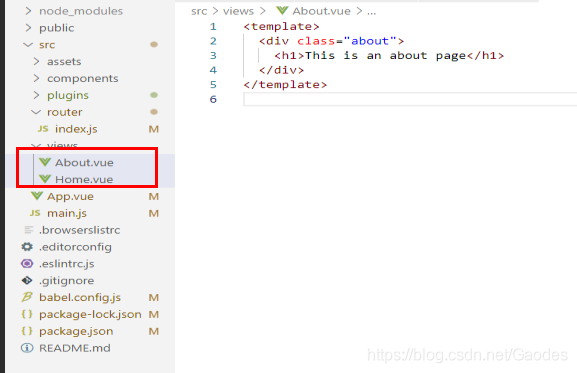Viewport: 577px width, 373px height.
Task: Click the M status badge of index.js
Action: (153, 129)
